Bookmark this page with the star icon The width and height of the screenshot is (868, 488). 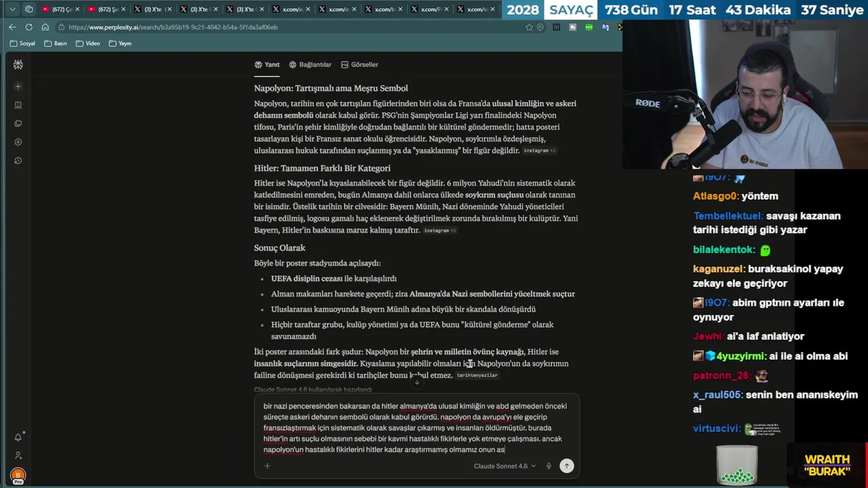pos(529,27)
